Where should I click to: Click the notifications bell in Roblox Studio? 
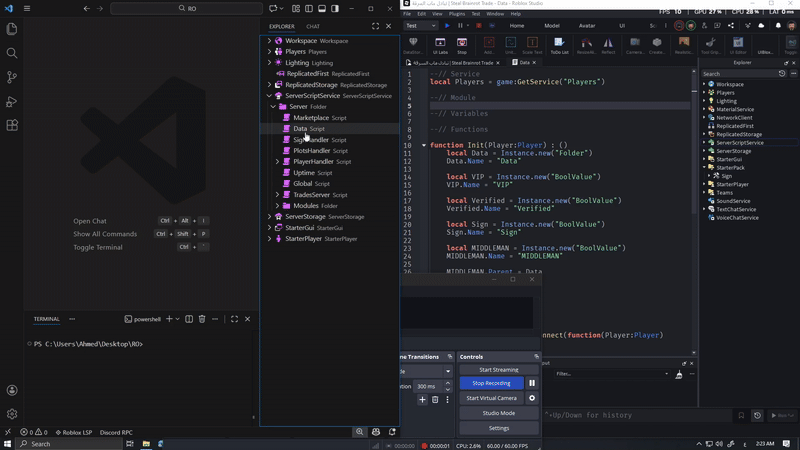click(x=778, y=26)
